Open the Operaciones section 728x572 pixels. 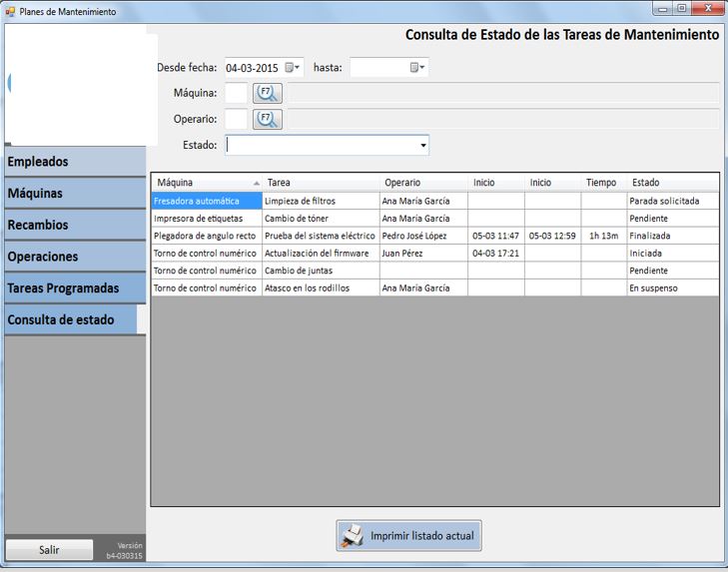point(75,257)
